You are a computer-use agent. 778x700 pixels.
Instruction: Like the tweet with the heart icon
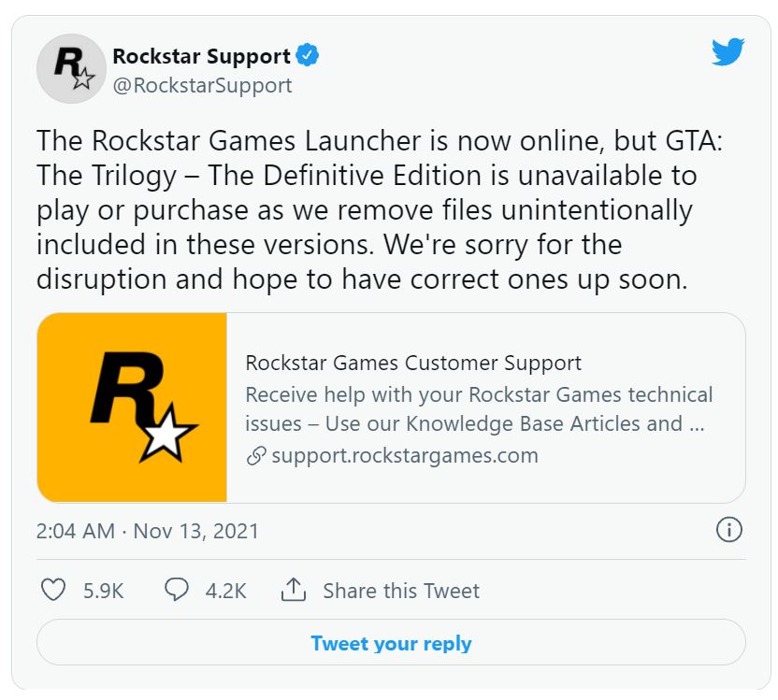pyautogui.click(x=53, y=590)
